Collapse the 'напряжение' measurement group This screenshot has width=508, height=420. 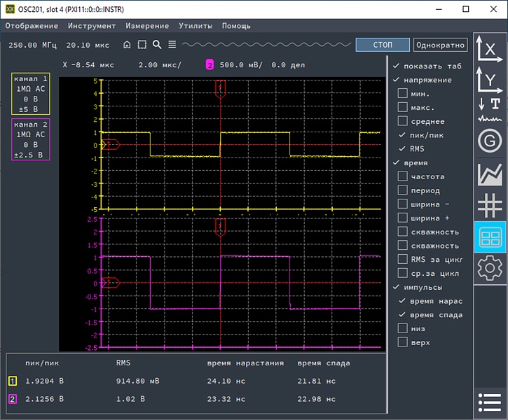397,80
